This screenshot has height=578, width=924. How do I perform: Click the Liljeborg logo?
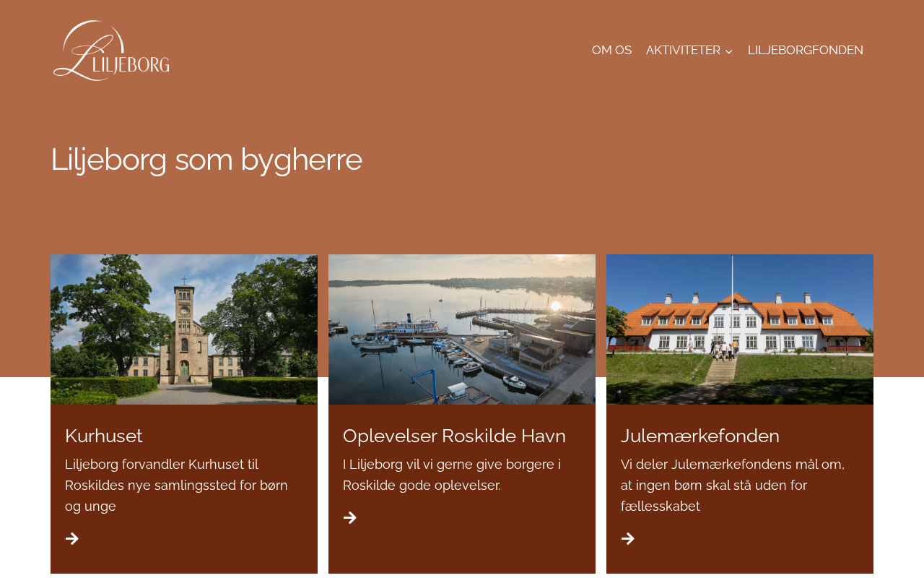coord(112,51)
